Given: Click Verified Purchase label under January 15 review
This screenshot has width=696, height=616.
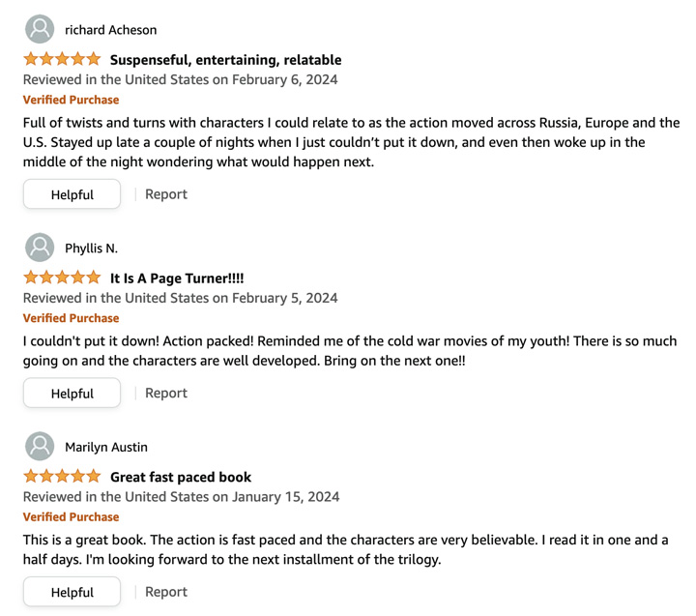Looking at the screenshot, I should [x=71, y=517].
